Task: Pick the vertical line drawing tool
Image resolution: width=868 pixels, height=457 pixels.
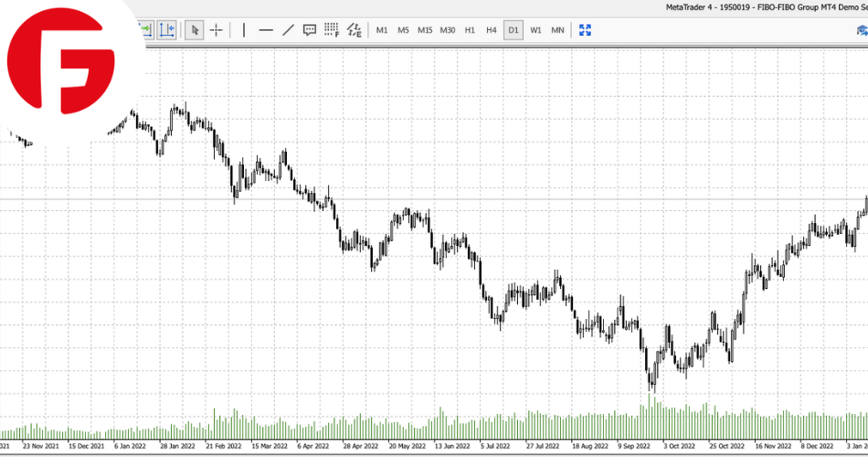Action: click(243, 30)
